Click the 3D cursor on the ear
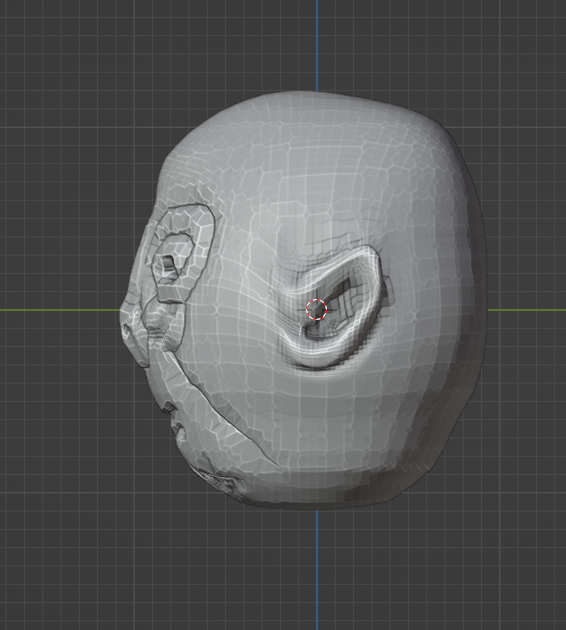The image size is (566, 630). 317,309
